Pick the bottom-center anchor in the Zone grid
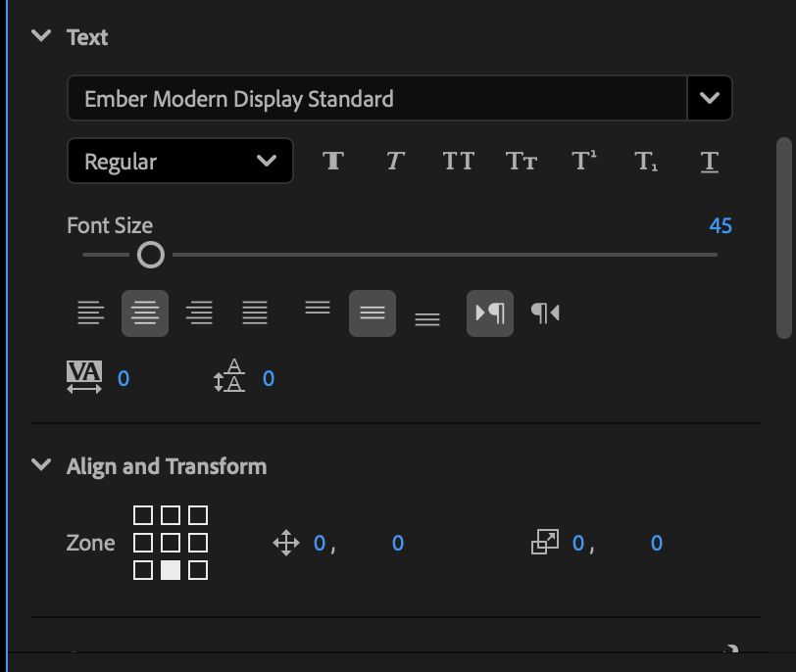The height and width of the screenshot is (672, 796). pos(172,570)
